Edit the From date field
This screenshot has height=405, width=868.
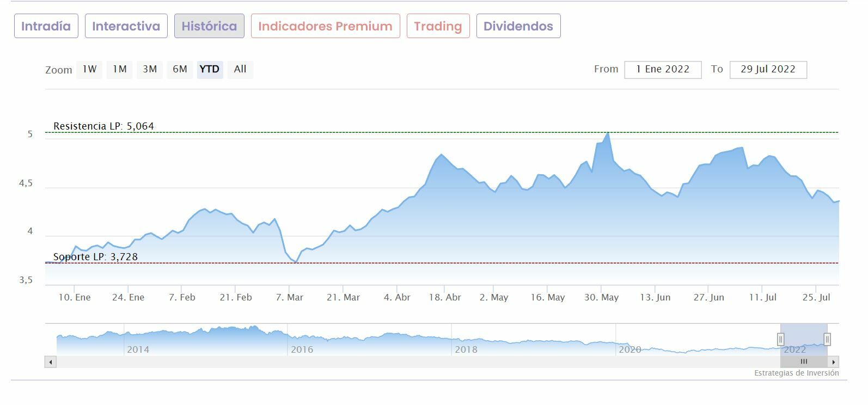[x=663, y=69]
